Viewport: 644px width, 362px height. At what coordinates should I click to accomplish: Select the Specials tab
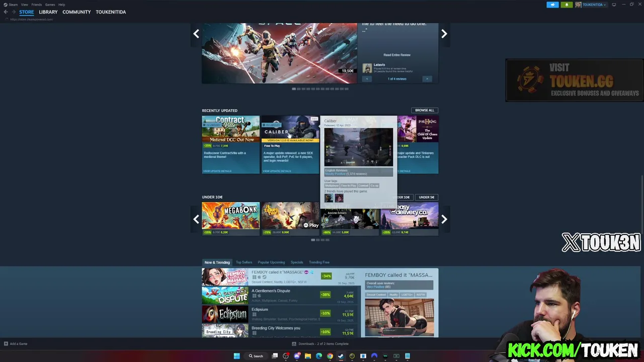pyautogui.click(x=297, y=262)
